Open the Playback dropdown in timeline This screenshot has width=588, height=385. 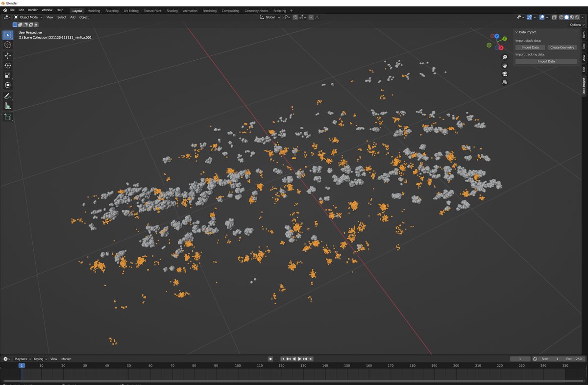pyautogui.click(x=22, y=359)
